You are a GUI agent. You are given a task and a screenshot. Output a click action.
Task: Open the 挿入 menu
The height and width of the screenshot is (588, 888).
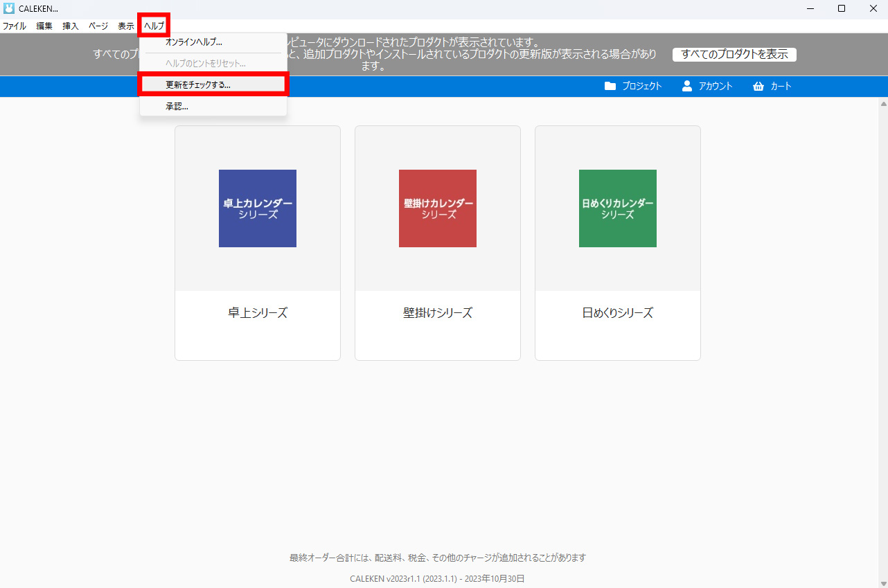click(71, 26)
